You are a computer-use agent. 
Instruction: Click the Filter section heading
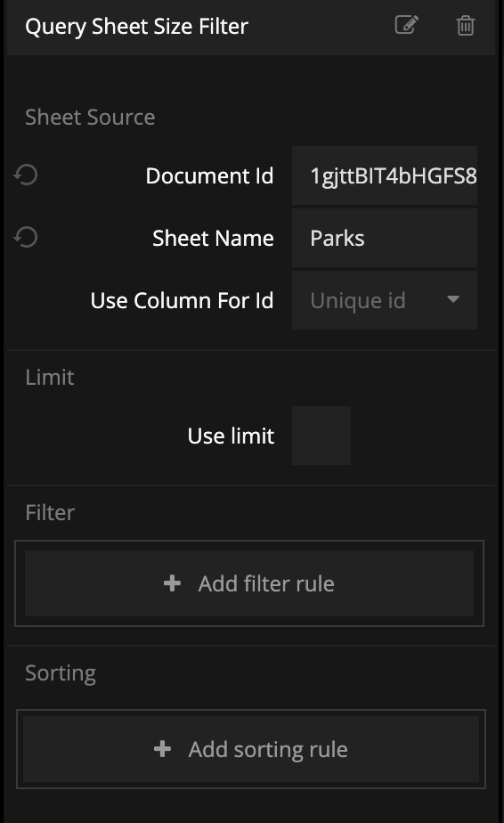tap(51, 513)
